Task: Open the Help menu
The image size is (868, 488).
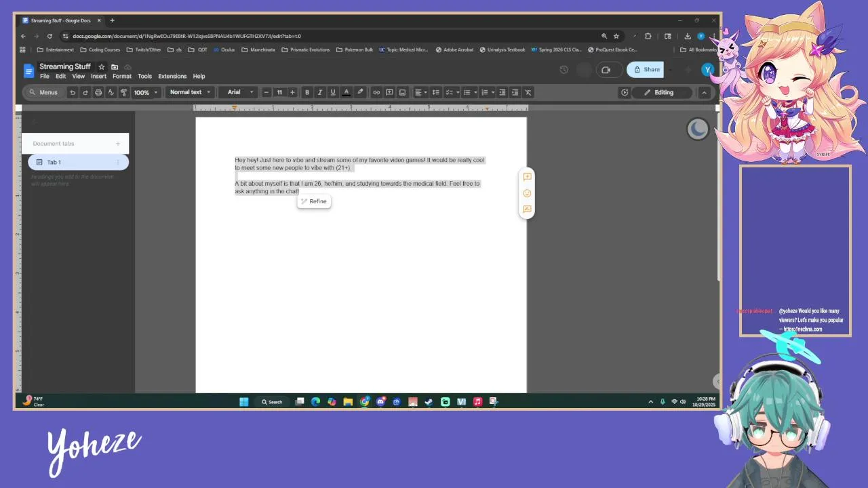Action: tap(199, 76)
